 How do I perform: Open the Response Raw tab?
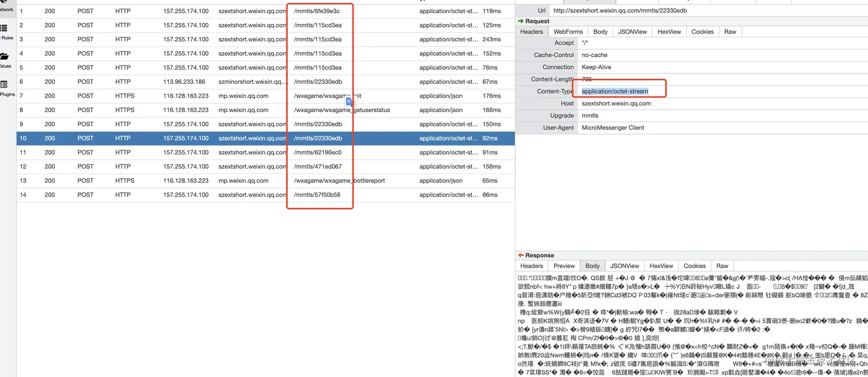[x=722, y=266]
